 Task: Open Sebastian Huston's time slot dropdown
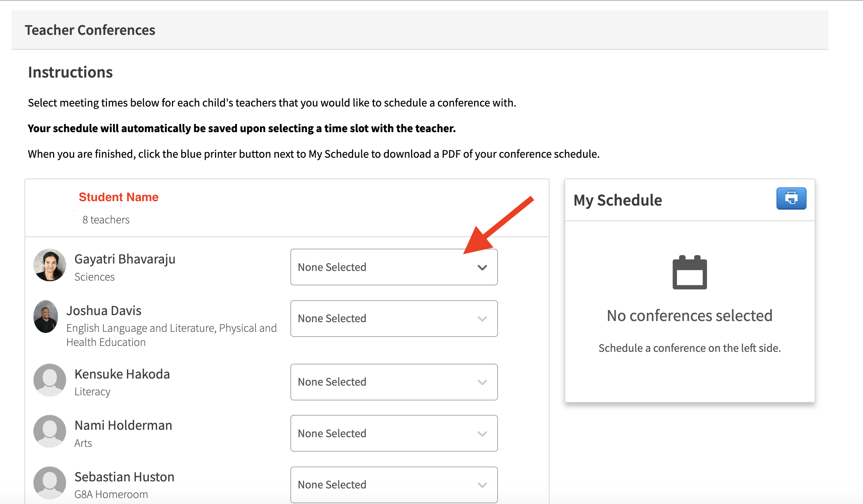(x=394, y=484)
